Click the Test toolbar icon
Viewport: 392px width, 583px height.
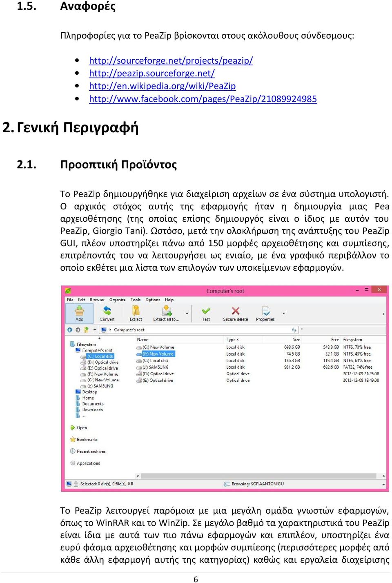coord(206,311)
